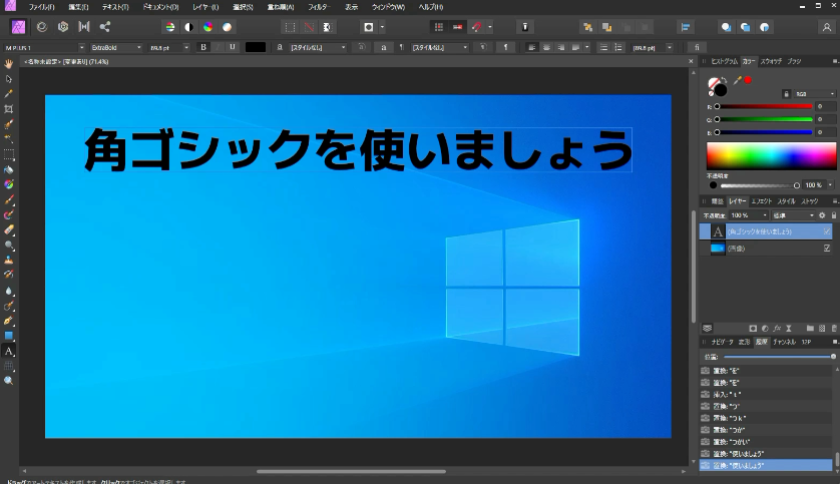This screenshot has width=840, height=484.
Task: Open the character style dropdown
Action: pos(318,47)
